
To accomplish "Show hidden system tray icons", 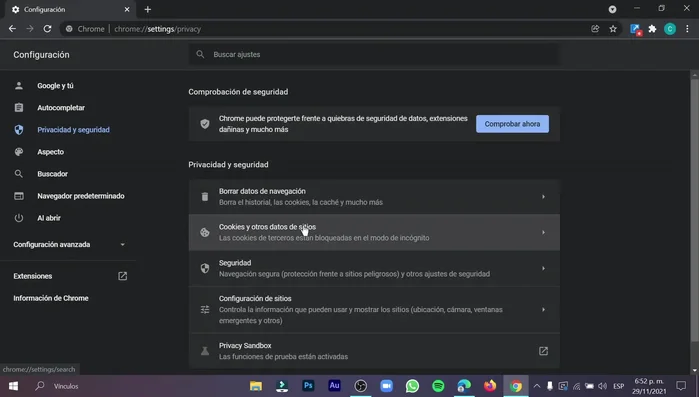I will [537, 386].
